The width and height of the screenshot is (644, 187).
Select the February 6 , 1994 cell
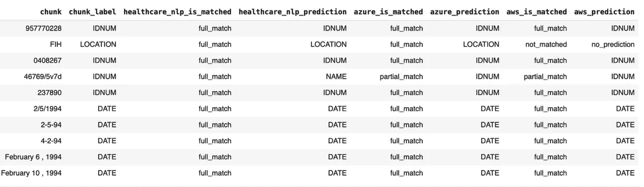click(x=33, y=157)
